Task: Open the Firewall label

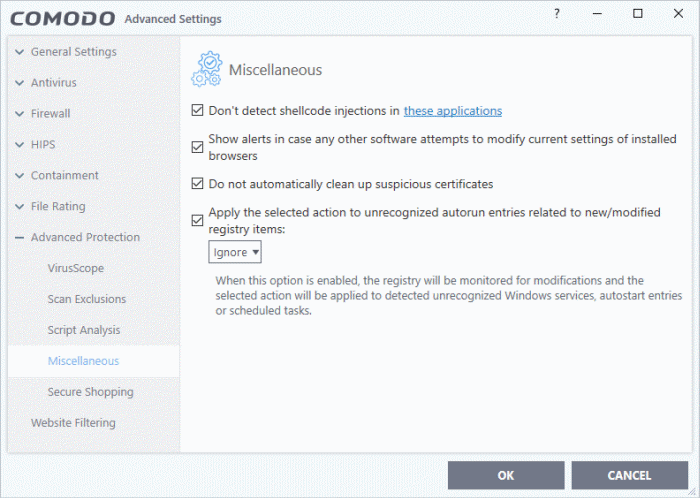Action: [x=50, y=113]
